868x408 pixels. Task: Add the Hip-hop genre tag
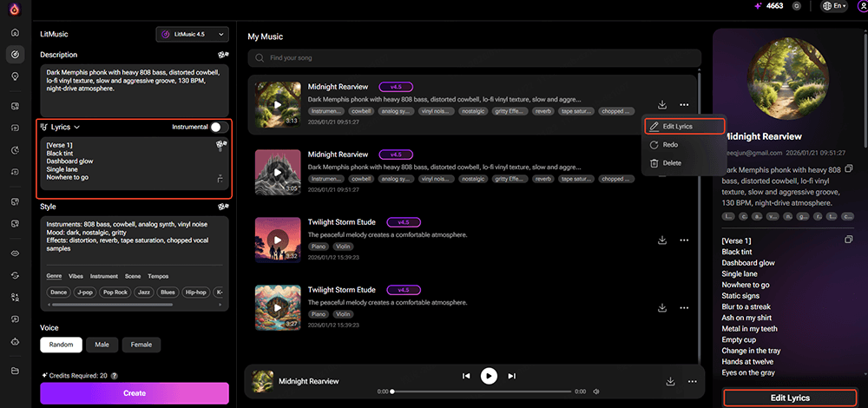click(x=196, y=292)
